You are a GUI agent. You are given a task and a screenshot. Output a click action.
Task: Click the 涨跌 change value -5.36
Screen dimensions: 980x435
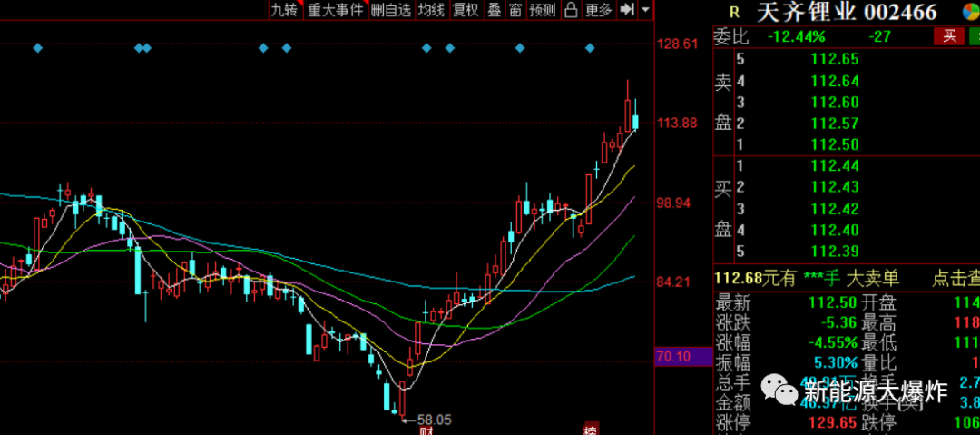[x=839, y=323]
